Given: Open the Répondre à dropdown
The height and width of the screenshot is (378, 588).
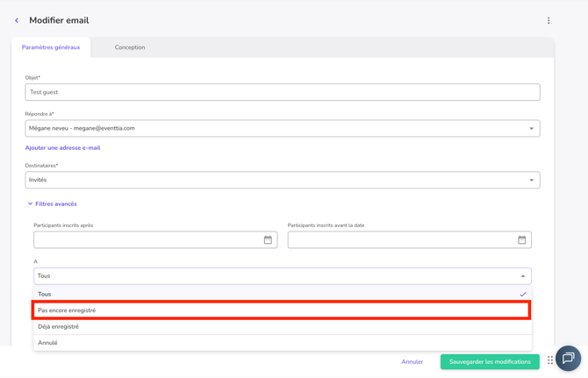Looking at the screenshot, I should pos(282,128).
